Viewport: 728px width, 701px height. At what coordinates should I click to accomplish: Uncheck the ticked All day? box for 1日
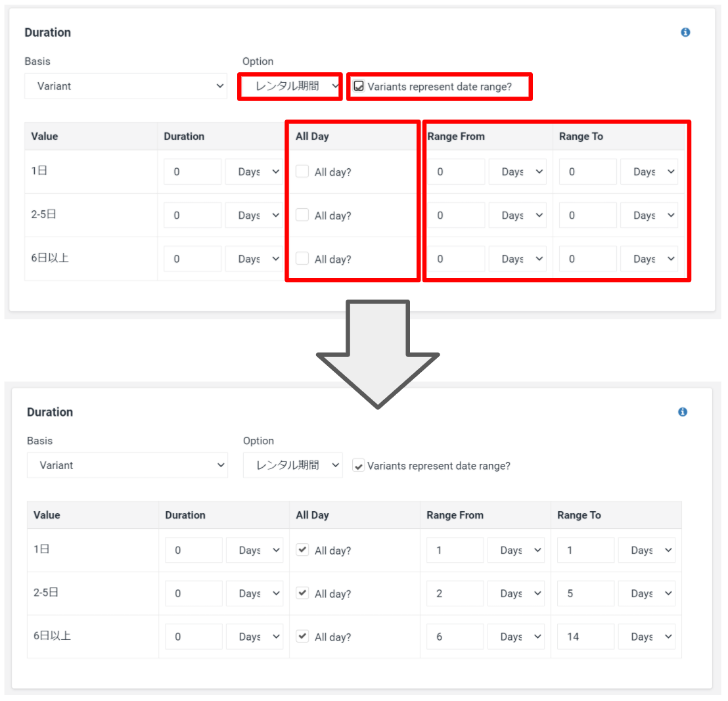point(302,551)
